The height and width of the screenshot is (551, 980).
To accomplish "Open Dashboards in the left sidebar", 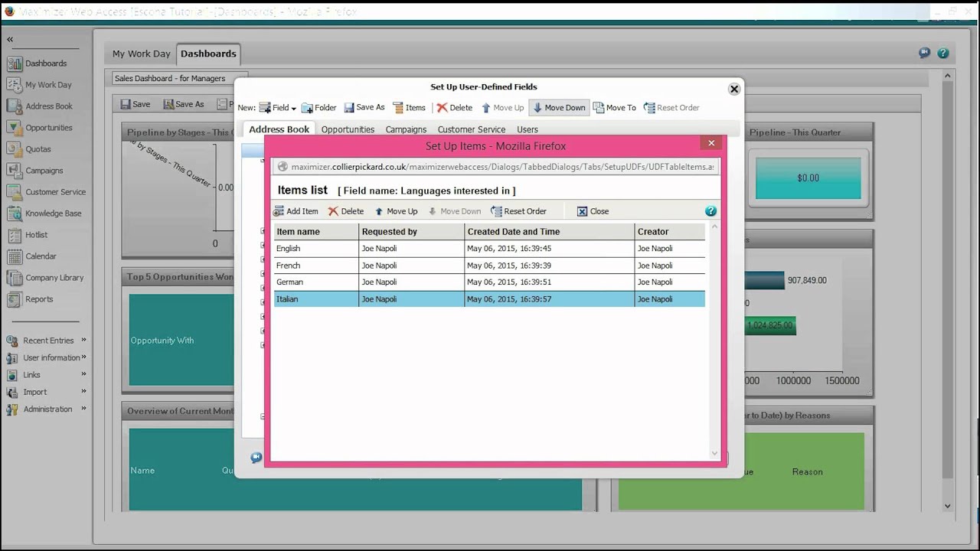I will click(x=38, y=64).
